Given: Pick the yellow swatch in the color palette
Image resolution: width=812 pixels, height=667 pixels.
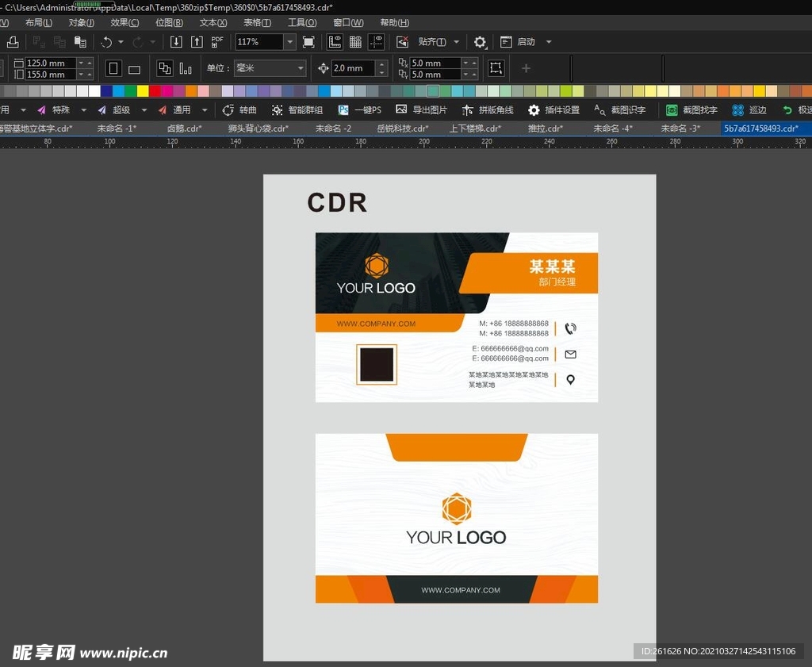Looking at the screenshot, I should pos(143,91).
